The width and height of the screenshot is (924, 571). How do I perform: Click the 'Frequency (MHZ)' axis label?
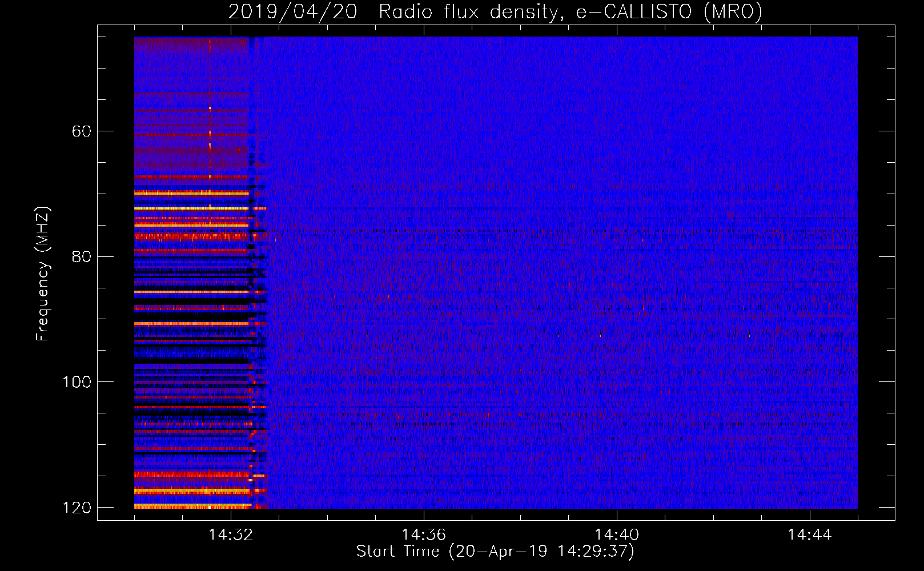click(43, 274)
